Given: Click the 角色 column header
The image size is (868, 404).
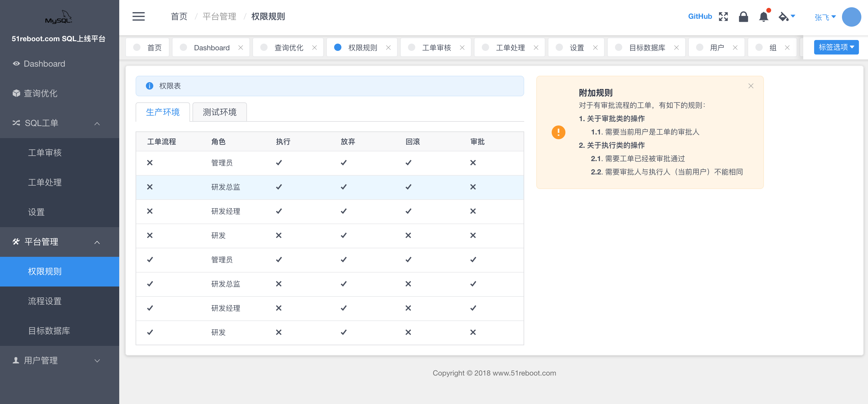Looking at the screenshot, I should 218,142.
